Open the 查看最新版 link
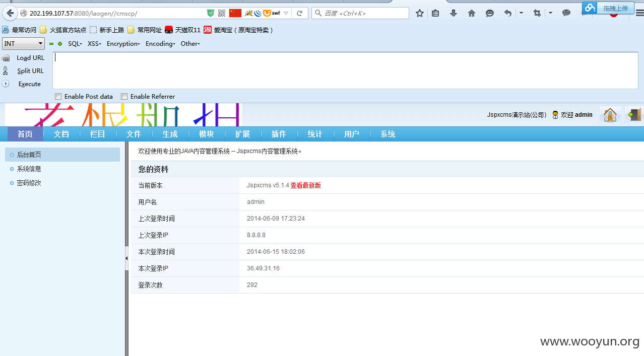Viewport: 644px width, 356px height. [x=305, y=185]
